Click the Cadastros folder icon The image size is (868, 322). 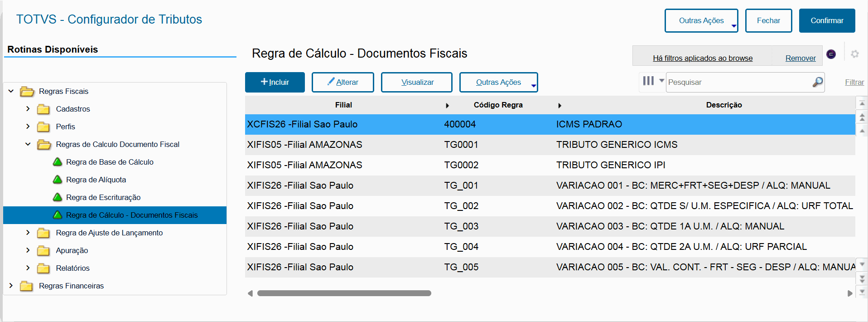(x=43, y=109)
